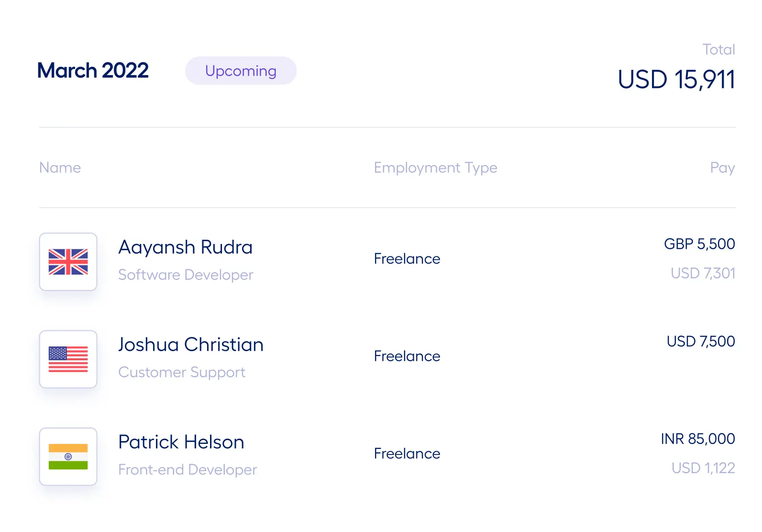This screenshot has width=762, height=532.
Task: Click the India flag icon
Action: coord(68,456)
